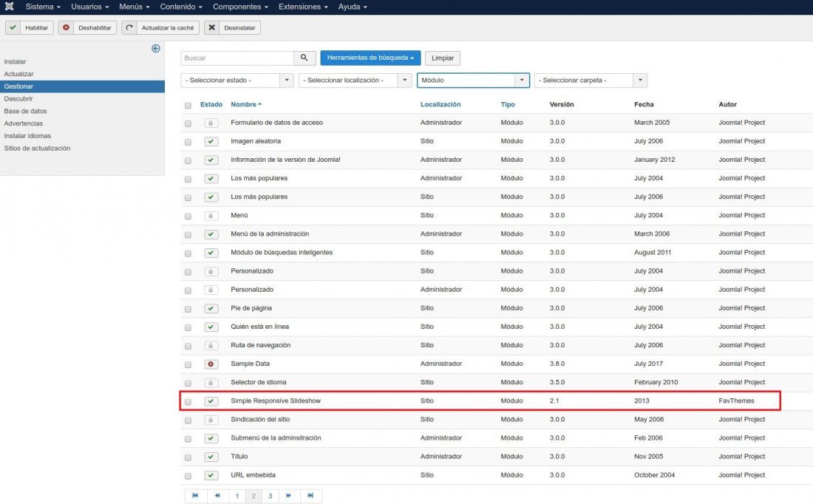Check the select-all checkbox in header
Viewport: 813px width, 504px height.
(x=188, y=105)
